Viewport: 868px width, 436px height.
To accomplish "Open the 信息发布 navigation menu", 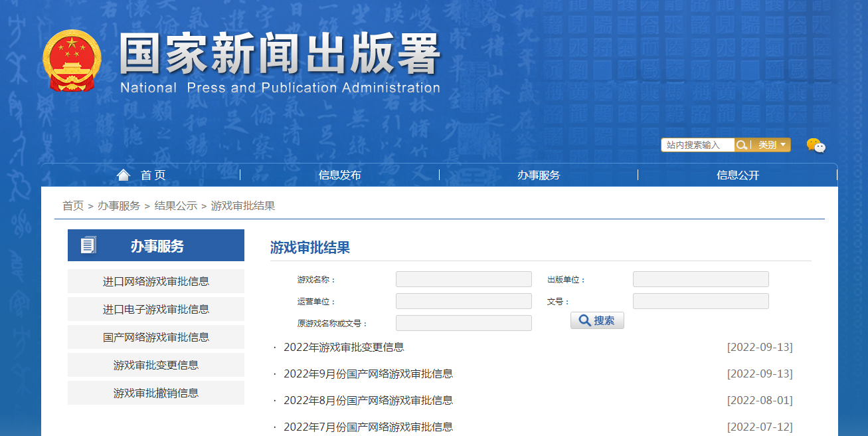I will [x=340, y=175].
